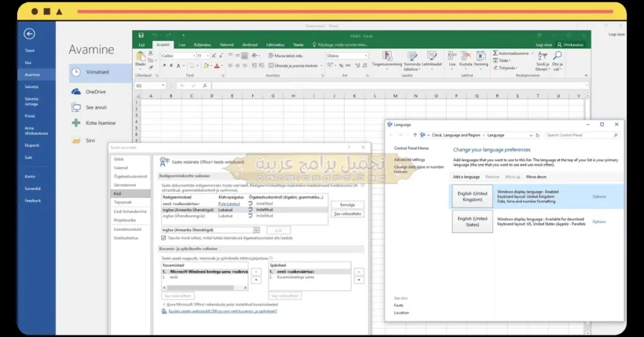Viewport: 644px width, 337px height.
Task: Open the Pole lubatud keyboard layout link
Action: tap(229, 204)
